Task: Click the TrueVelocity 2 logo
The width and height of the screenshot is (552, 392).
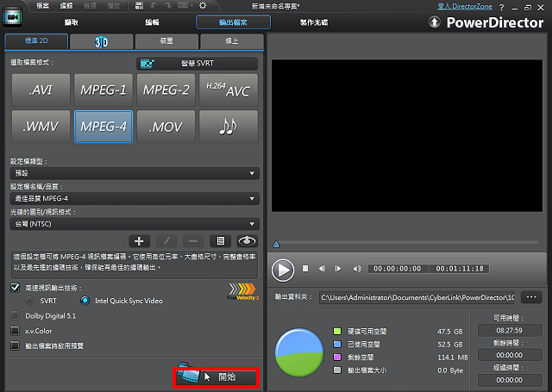Action: tap(242, 292)
